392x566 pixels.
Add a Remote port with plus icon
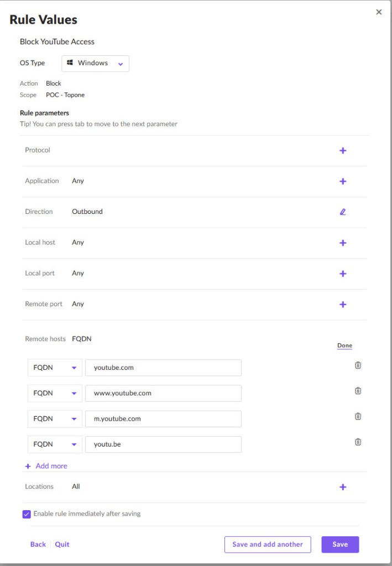pos(343,305)
